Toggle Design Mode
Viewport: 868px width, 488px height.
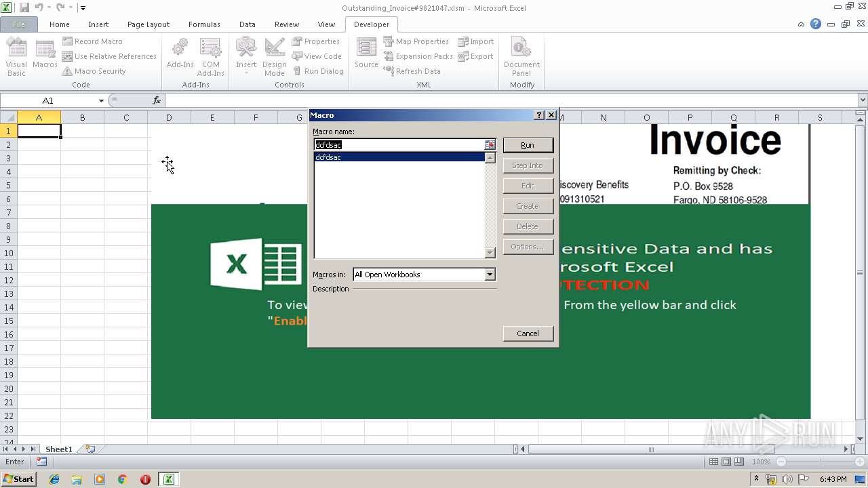(274, 57)
